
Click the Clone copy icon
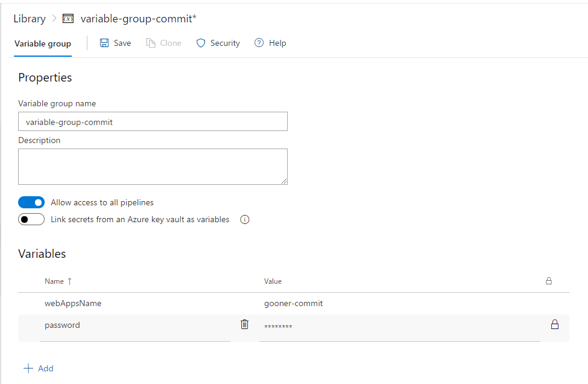151,43
